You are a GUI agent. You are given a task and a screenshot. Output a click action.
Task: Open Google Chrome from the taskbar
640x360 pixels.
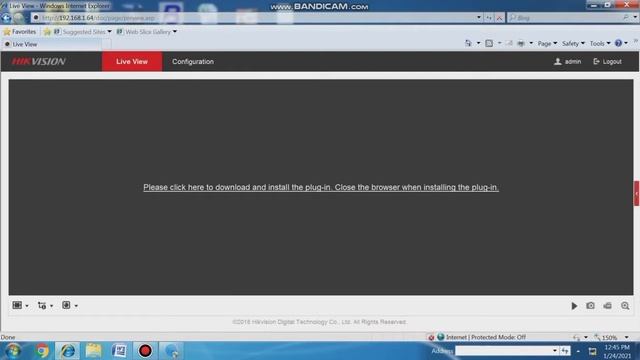42,351
